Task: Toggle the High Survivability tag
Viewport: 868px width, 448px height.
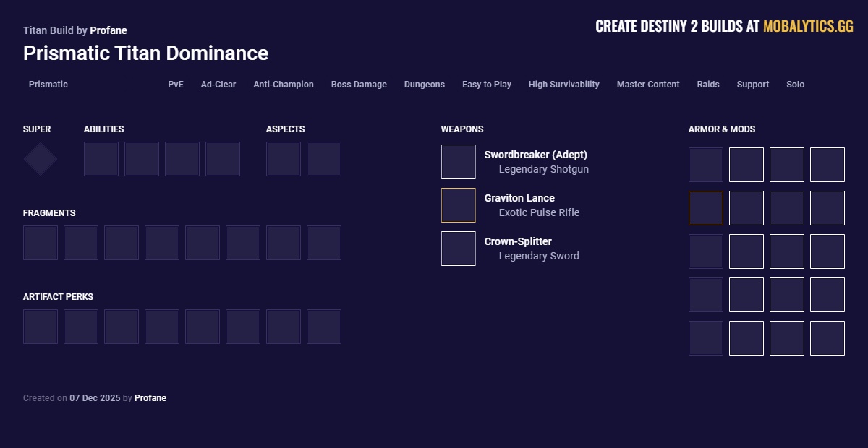Action: coord(563,85)
